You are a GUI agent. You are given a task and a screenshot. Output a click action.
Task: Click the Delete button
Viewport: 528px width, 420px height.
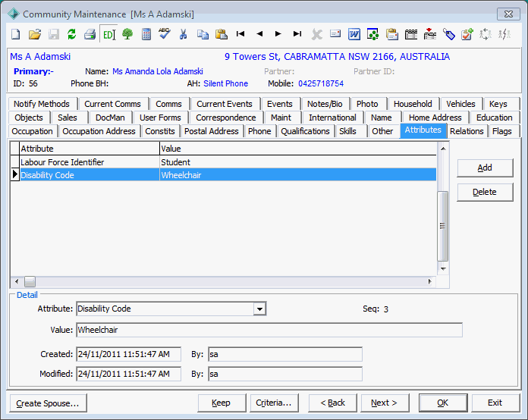pos(485,192)
